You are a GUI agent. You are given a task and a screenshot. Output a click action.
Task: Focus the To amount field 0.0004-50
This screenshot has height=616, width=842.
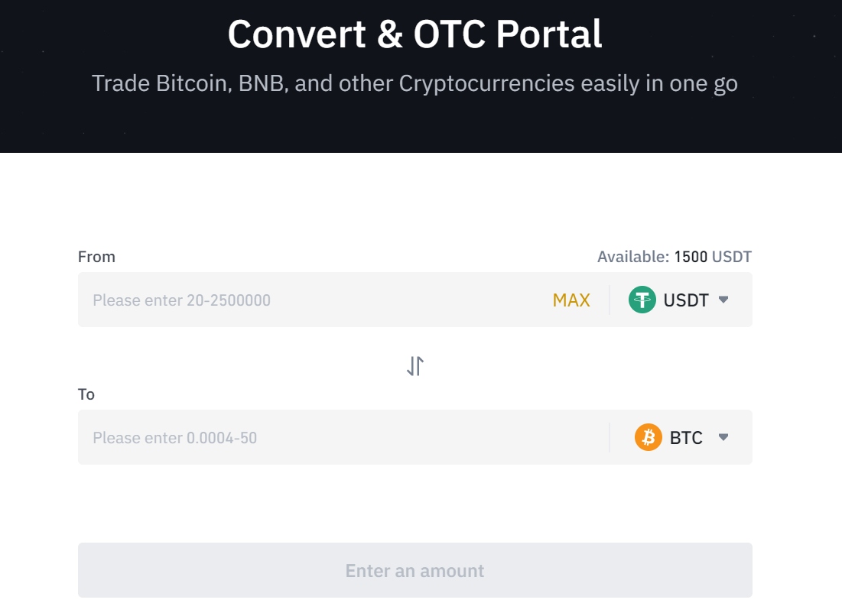pyautogui.click(x=306, y=437)
